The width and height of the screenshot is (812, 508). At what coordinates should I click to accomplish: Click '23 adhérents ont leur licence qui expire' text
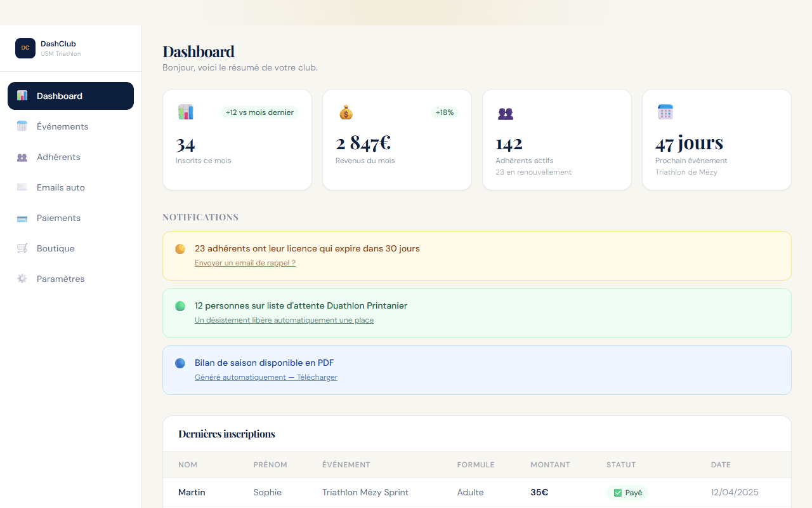307,248
